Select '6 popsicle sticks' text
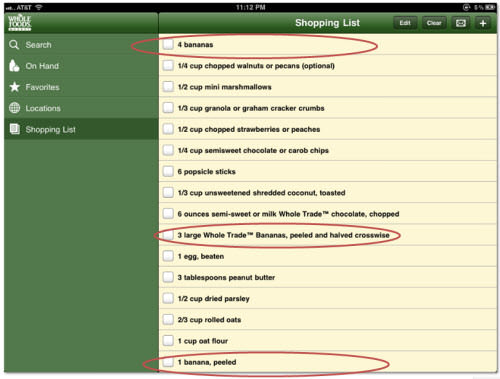This screenshot has width=500, height=379. (207, 172)
